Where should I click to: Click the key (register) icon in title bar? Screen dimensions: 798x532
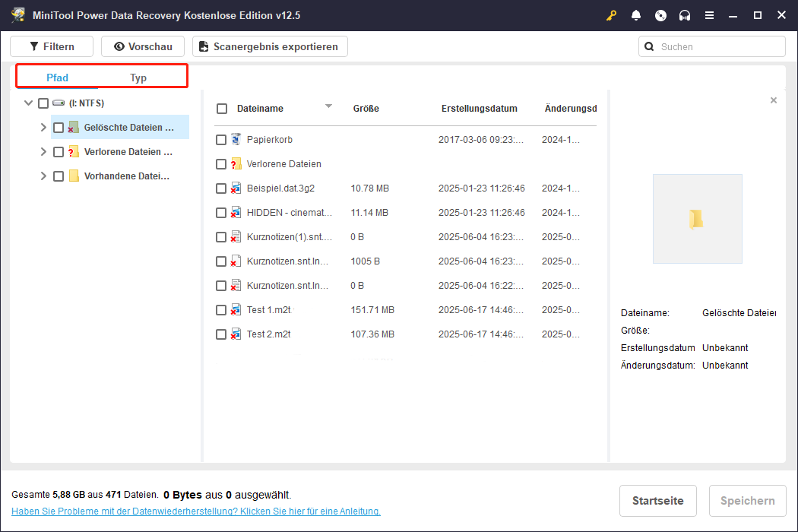tap(611, 15)
